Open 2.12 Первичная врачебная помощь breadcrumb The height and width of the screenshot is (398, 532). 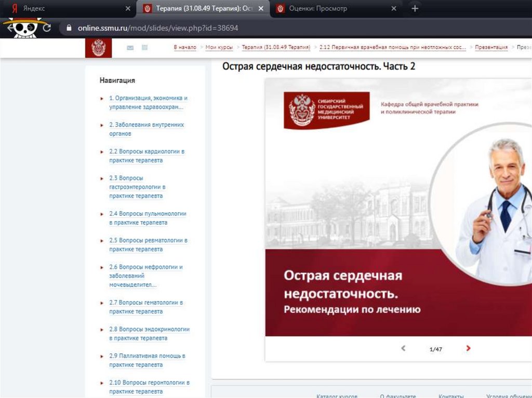click(x=393, y=47)
